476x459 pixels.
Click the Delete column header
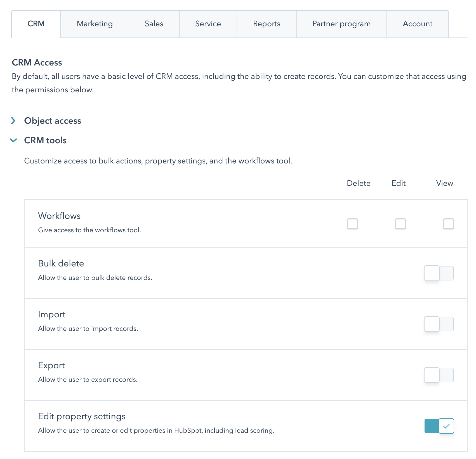point(359,183)
